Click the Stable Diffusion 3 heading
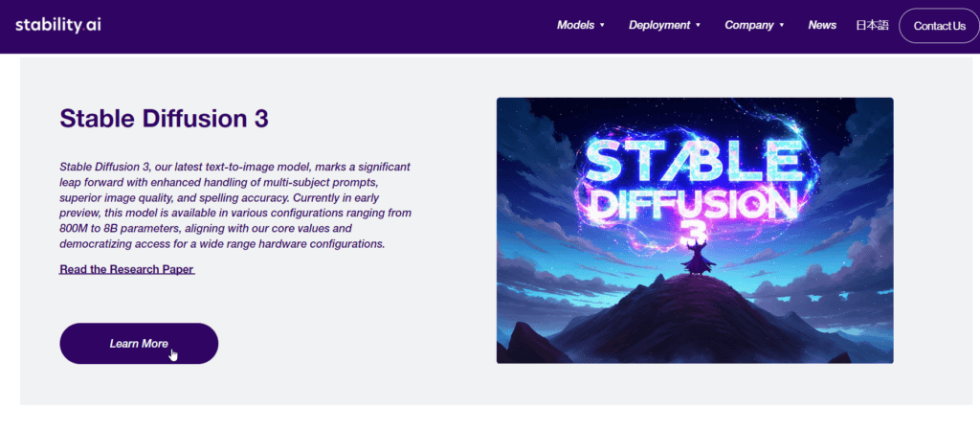The image size is (980, 430). point(165,118)
